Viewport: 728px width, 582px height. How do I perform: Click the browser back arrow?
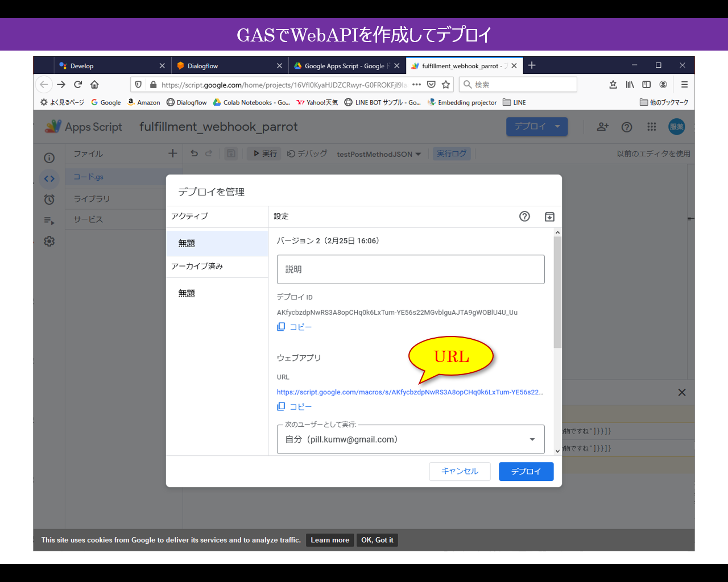[x=44, y=85]
